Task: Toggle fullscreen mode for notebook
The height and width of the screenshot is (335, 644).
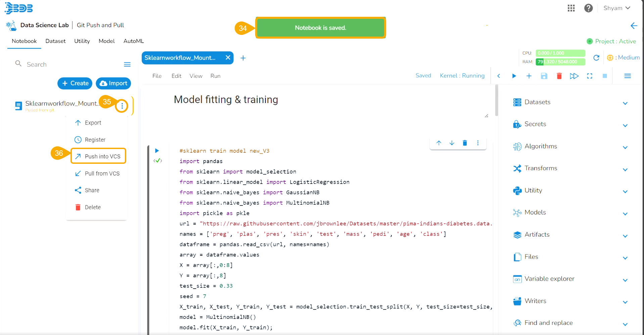Action: tap(590, 76)
